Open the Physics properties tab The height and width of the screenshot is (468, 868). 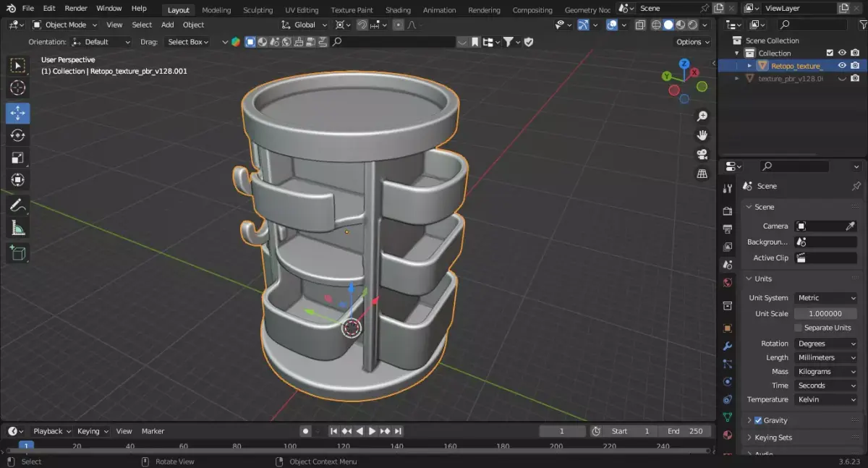point(728,381)
